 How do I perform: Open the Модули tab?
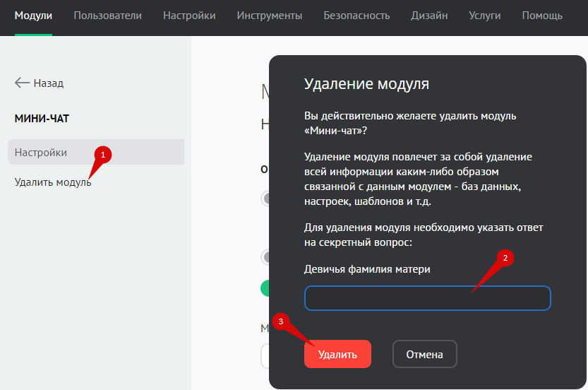coord(33,16)
